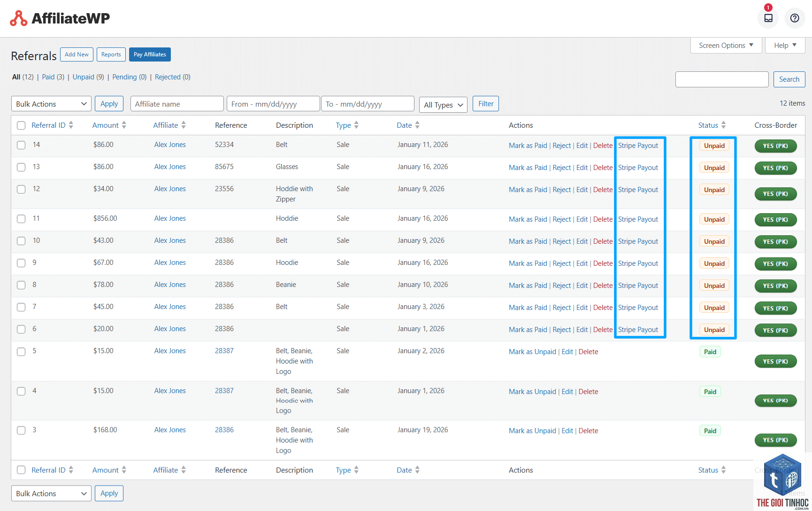Viewport: 812px width, 511px height.
Task: Click Paid status badge for referral 5
Action: [x=710, y=352]
